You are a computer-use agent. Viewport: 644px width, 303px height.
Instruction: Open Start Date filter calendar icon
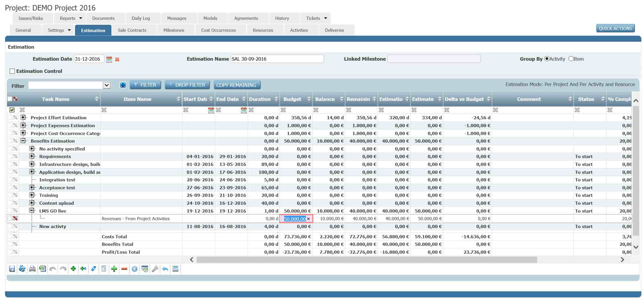point(211,110)
